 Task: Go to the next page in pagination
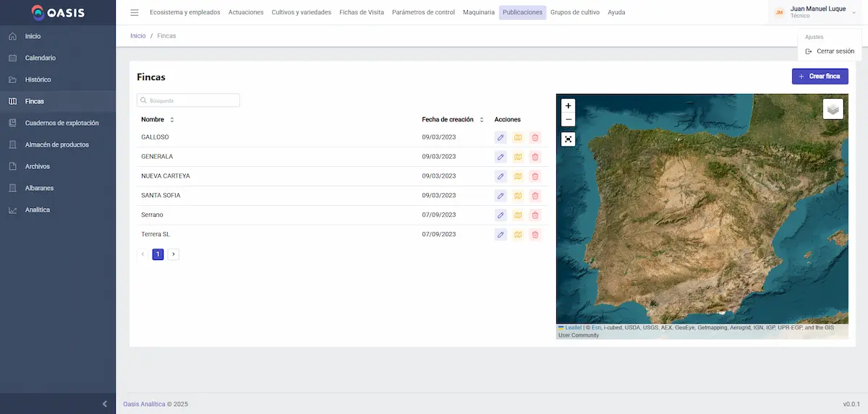coord(174,254)
